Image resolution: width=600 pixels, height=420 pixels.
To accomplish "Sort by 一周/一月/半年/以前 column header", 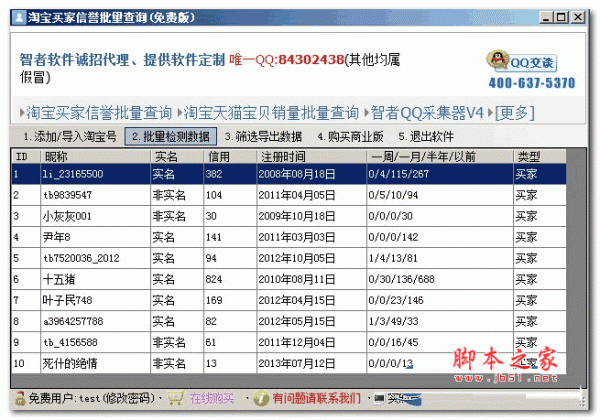I will pyautogui.click(x=440, y=156).
